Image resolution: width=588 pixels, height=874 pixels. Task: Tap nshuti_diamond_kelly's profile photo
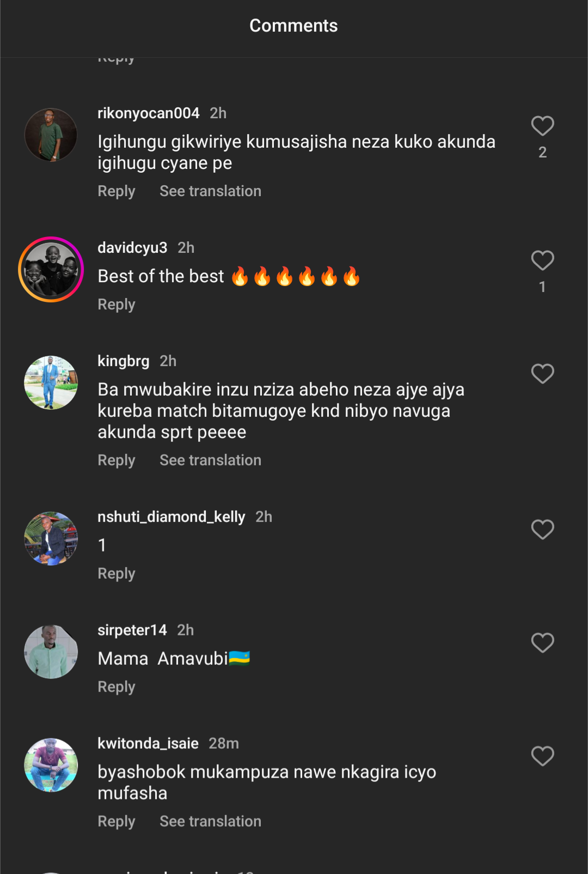tap(51, 538)
